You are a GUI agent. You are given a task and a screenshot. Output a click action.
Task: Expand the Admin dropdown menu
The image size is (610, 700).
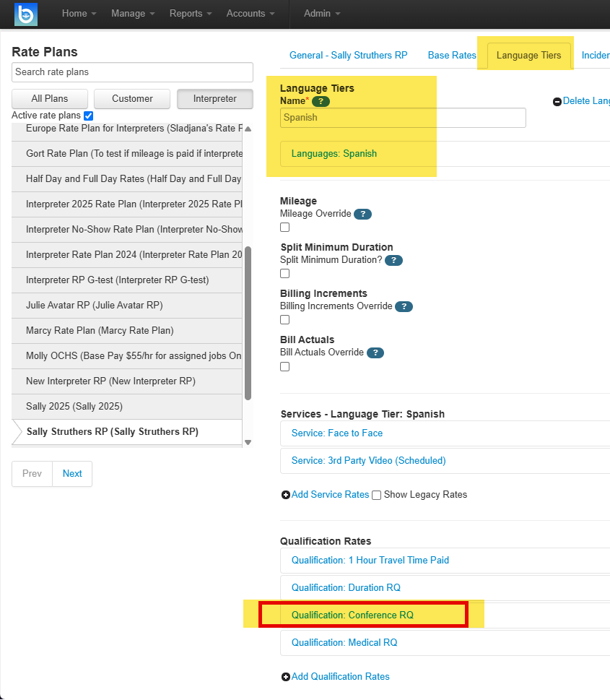322,14
